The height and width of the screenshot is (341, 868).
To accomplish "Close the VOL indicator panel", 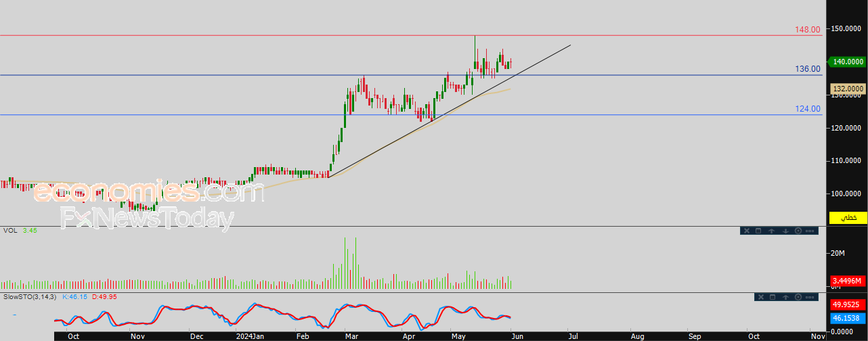I will (x=747, y=231).
